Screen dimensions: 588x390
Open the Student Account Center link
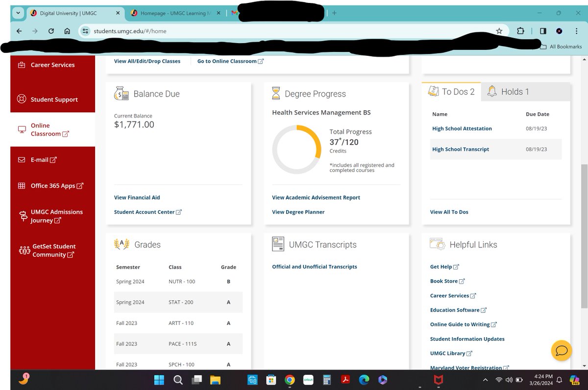pyautogui.click(x=148, y=212)
